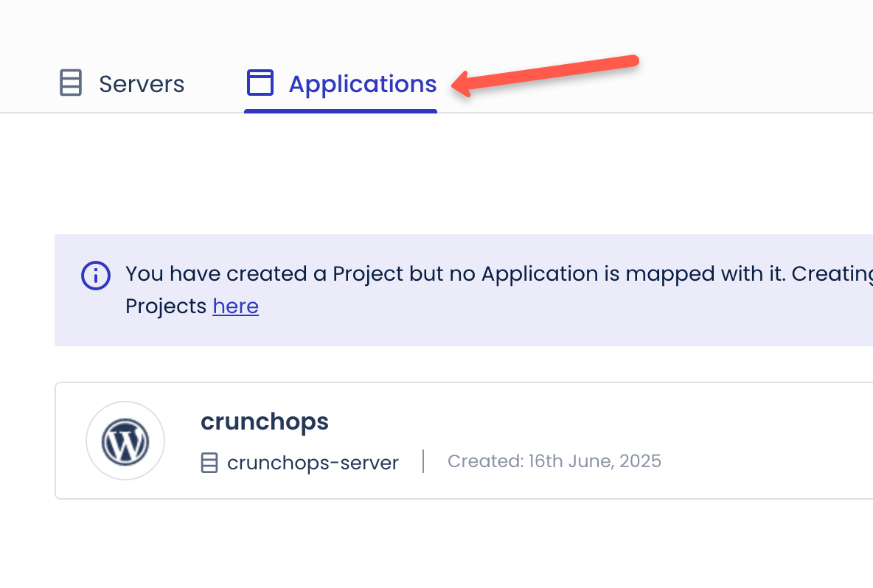The height and width of the screenshot is (588, 873).
Task: Click the creation date text on the card
Action: coord(554,461)
